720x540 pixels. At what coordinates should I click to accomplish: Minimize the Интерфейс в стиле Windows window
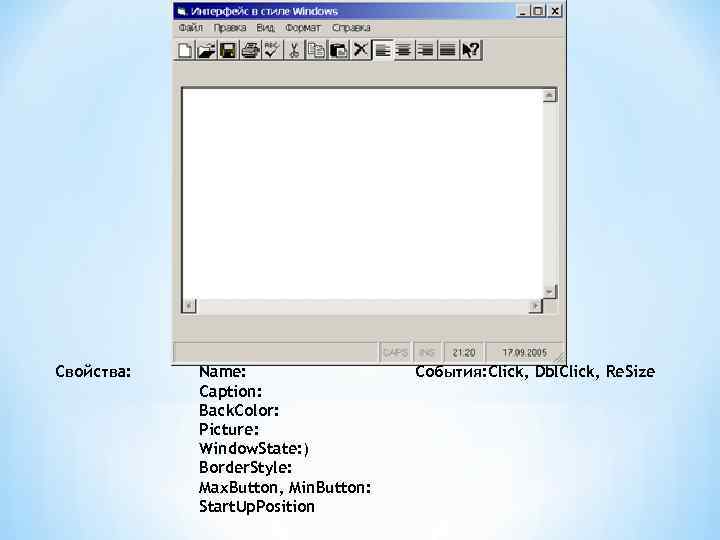click(523, 11)
